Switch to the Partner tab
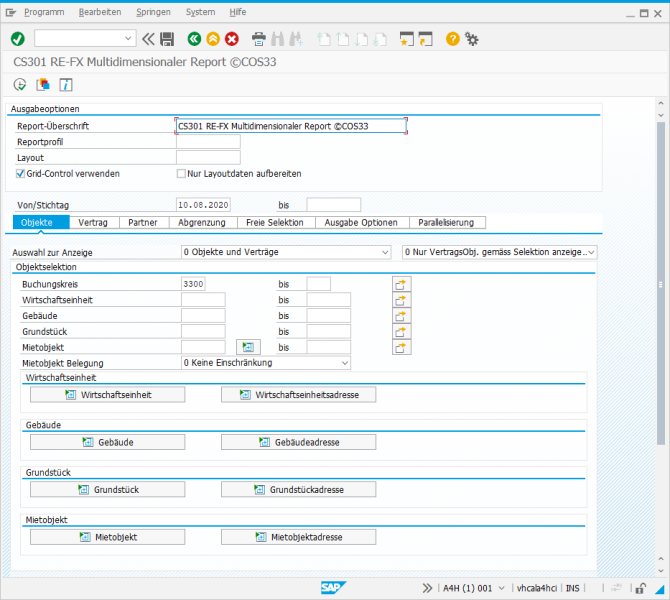Image resolution: width=670 pixels, height=600 pixels. [x=143, y=223]
